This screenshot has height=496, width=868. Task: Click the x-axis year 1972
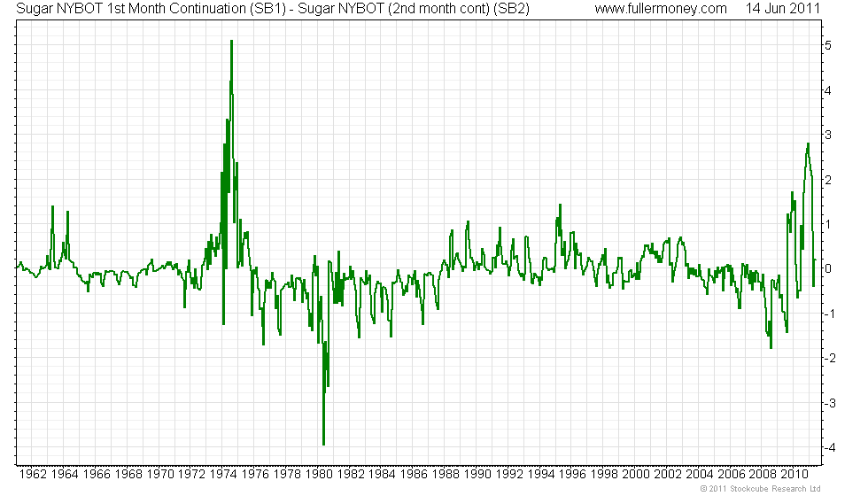(191, 475)
